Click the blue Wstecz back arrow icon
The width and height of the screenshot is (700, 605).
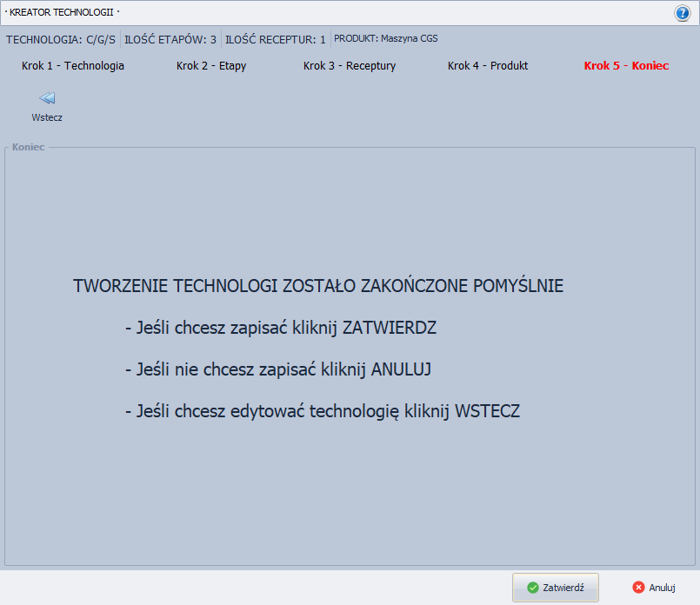point(47,98)
